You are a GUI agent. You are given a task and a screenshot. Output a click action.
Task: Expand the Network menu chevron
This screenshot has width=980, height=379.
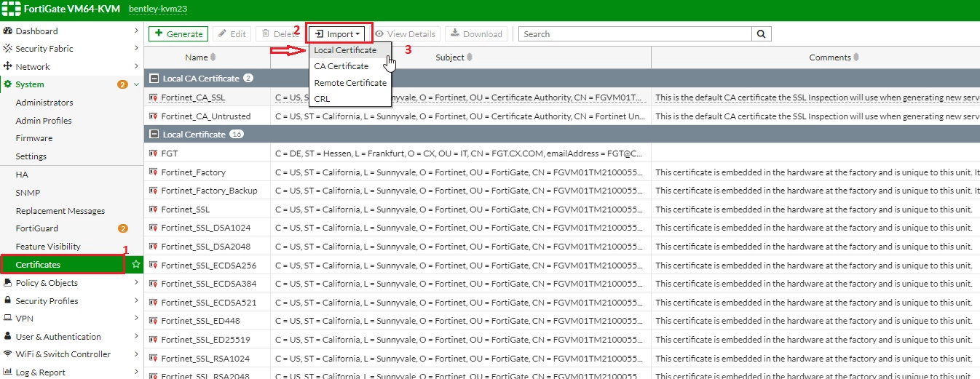pyautogui.click(x=136, y=67)
